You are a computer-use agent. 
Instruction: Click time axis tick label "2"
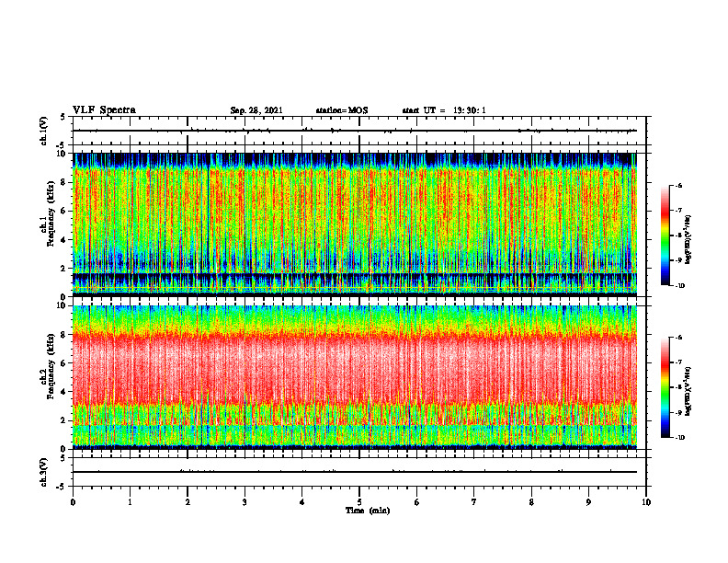pyautogui.click(x=188, y=502)
